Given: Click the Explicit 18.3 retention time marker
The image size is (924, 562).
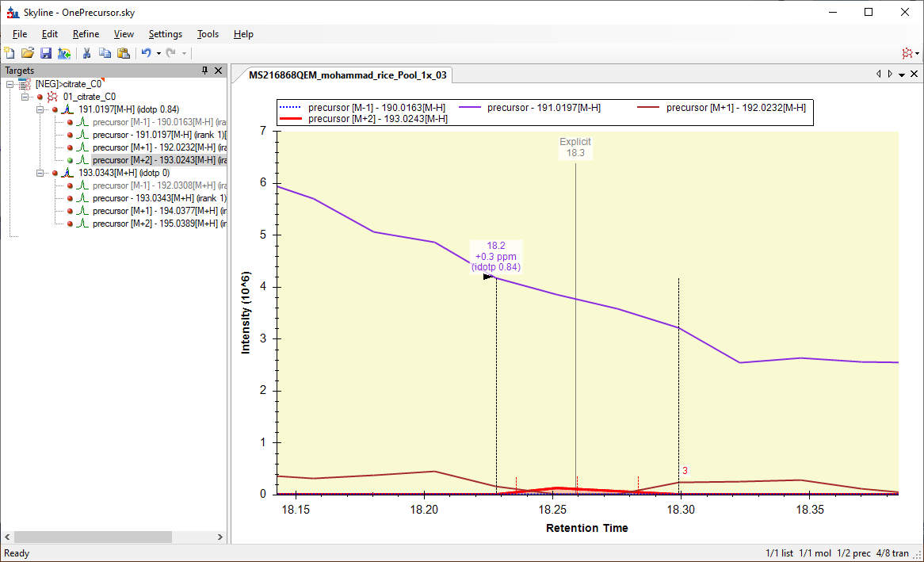Looking at the screenshot, I should pyautogui.click(x=575, y=147).
